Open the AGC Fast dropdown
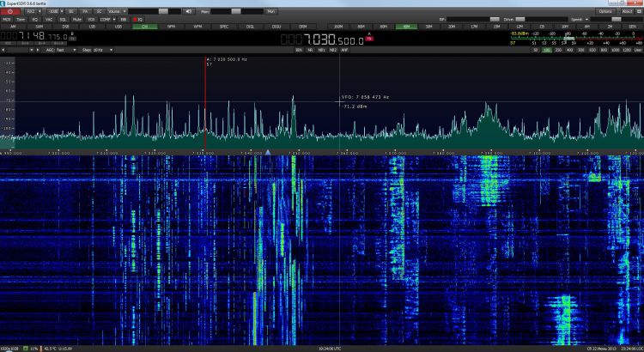The height and width of the screenshot is (352, 644). 61,50
